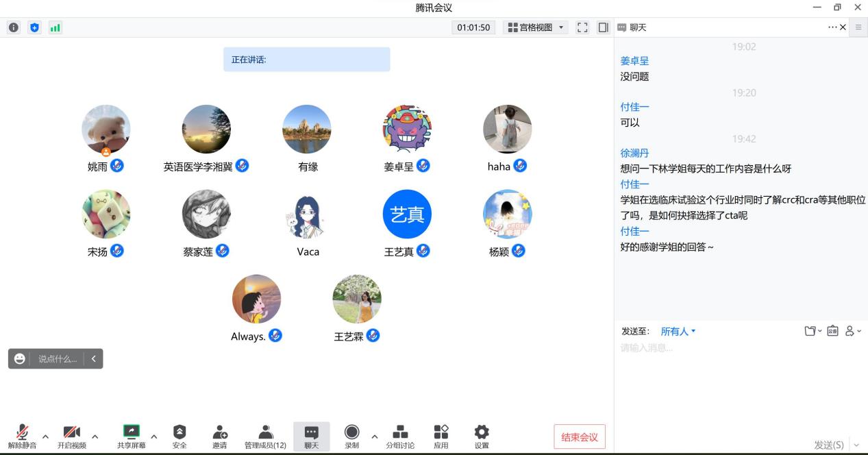Expand the 所有人 recipient dropdown
This screenshot has width=868, height=455.
678,332
